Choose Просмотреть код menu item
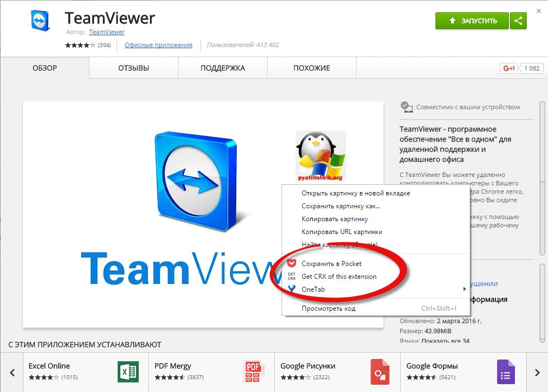This screenshot has height=392, width=548. [x=376, y=309]
